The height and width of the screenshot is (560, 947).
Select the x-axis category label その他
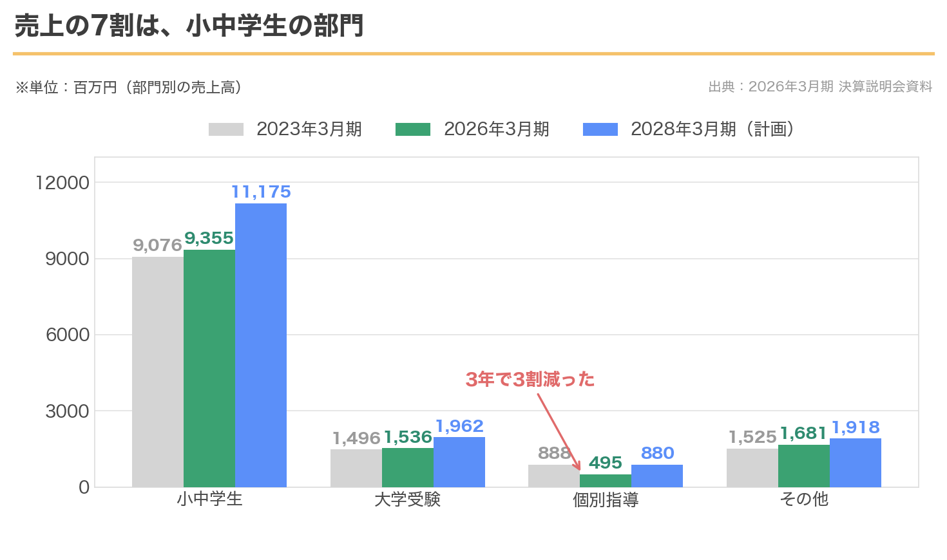[804, 499]
